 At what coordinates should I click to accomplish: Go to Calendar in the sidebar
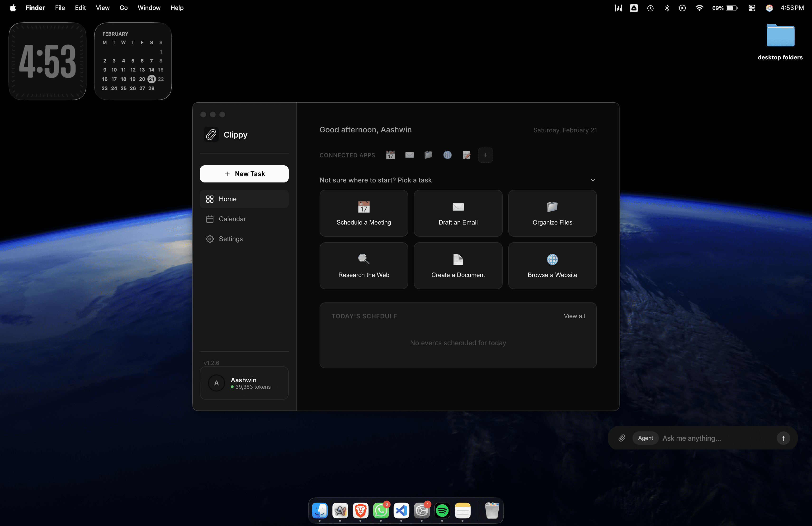pyautogui.click(x=232, y=219)
